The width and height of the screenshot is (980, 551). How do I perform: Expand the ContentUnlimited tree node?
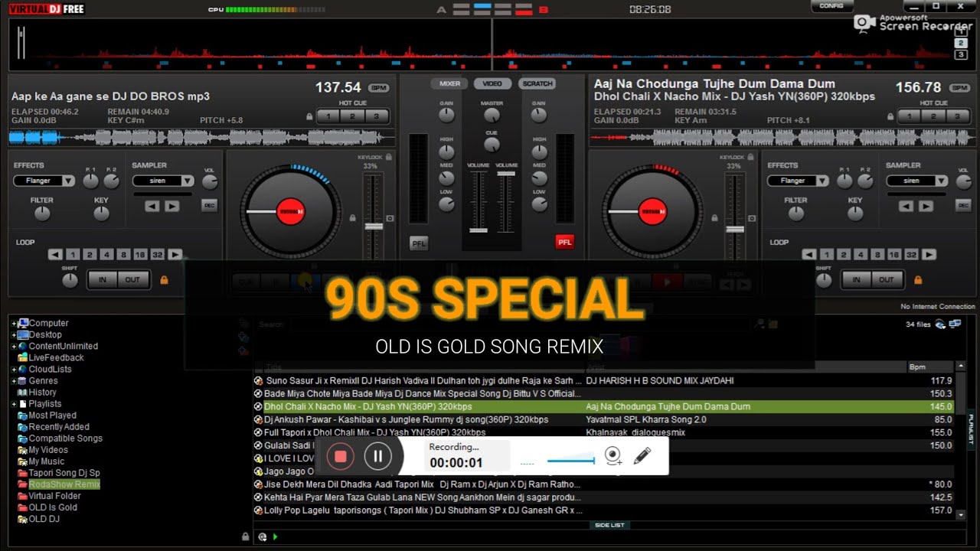(14, 347)
